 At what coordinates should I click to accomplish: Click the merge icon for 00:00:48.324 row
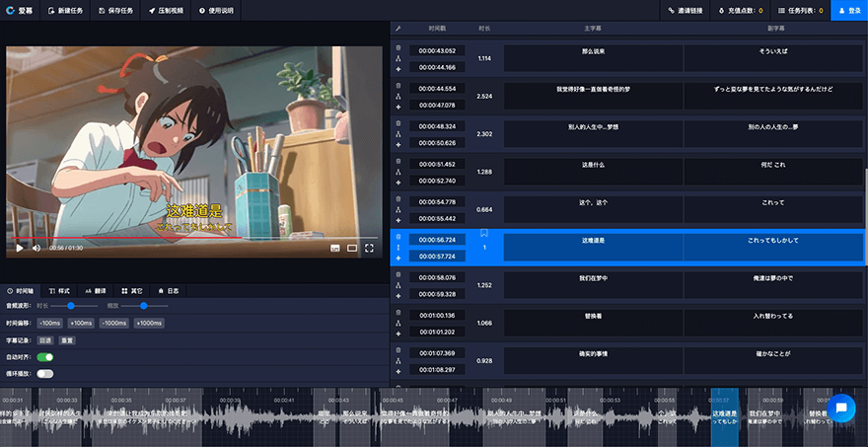pos(398,133)
